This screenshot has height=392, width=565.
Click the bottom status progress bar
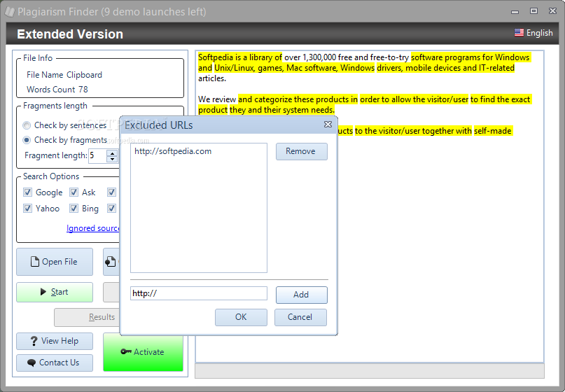click(370, 371)
